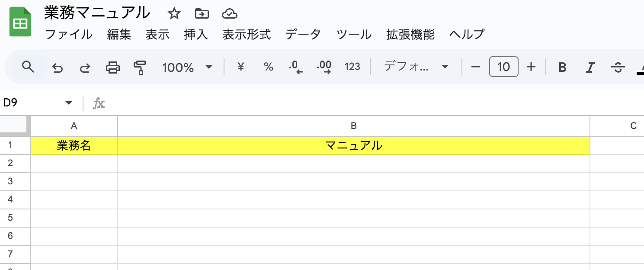Click the move-to-folder icon
Screen dimensions: 644x270
tap(202, 14)
